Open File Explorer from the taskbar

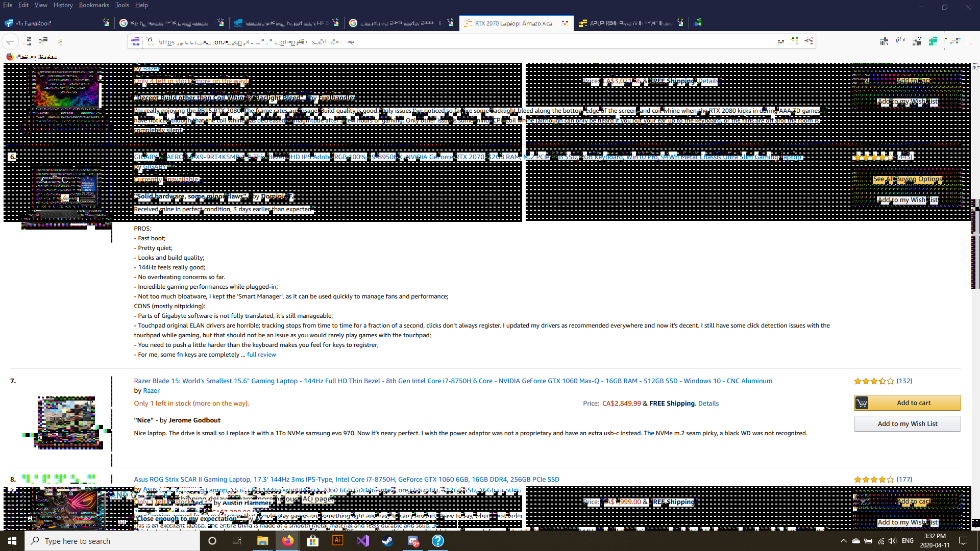(x=262, y=540)
